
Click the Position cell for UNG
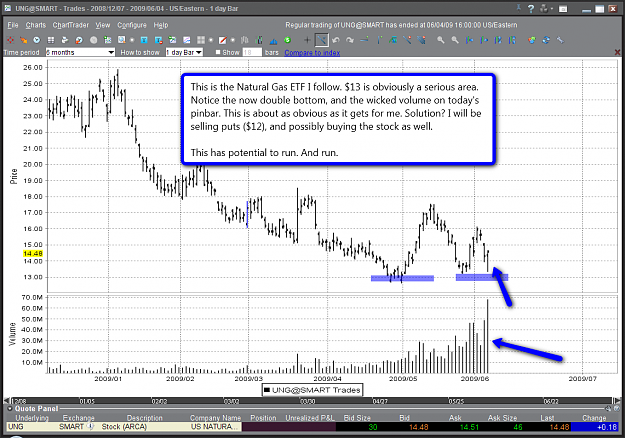click(x=263, y=427)
